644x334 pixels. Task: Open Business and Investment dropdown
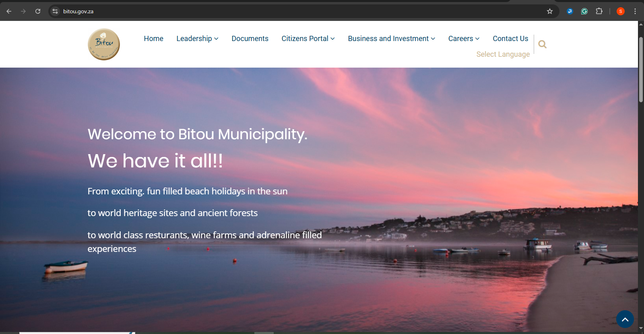[391, 39]
